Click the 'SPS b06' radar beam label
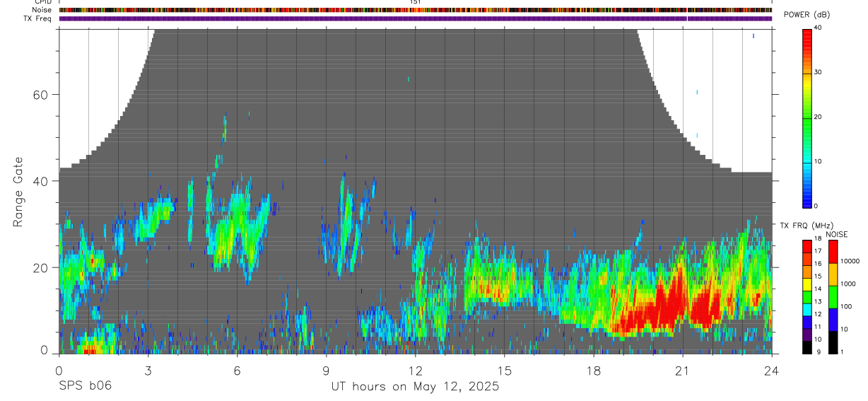 (x=85, y=386)
